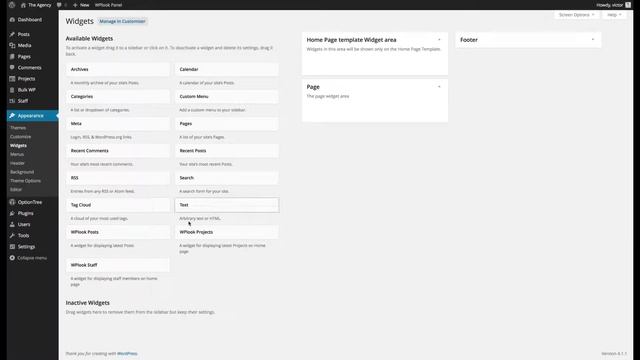This screenshot has height=360, width=640.
Task: Click the Collapse menu arrow icon
Action: click(x=12, y=258)
